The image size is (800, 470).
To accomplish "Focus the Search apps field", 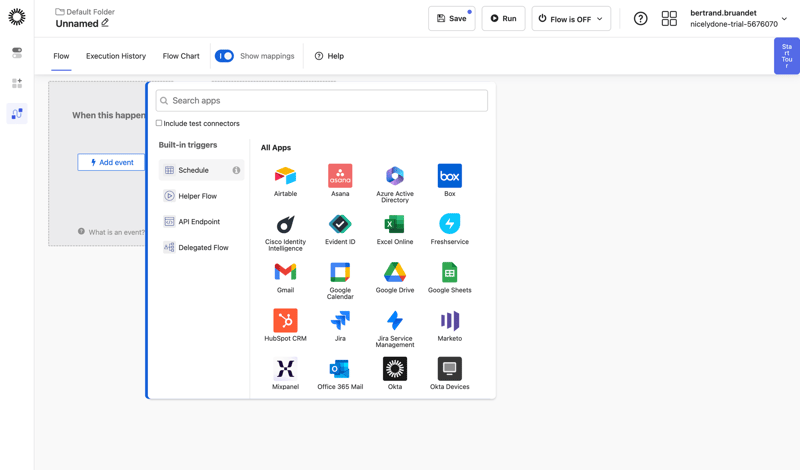I will 321,101.
